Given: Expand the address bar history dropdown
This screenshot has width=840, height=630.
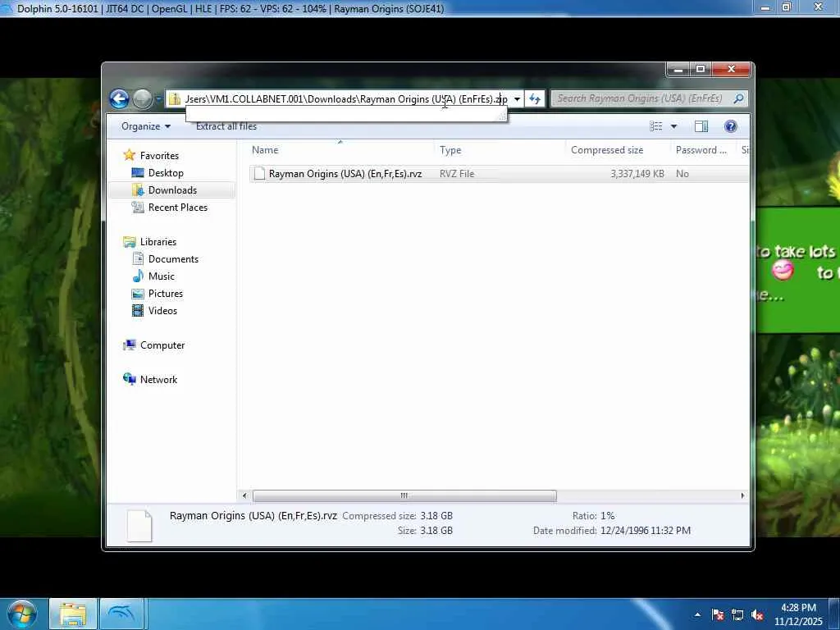Looking at the screenshot, I should pos(517,99).
